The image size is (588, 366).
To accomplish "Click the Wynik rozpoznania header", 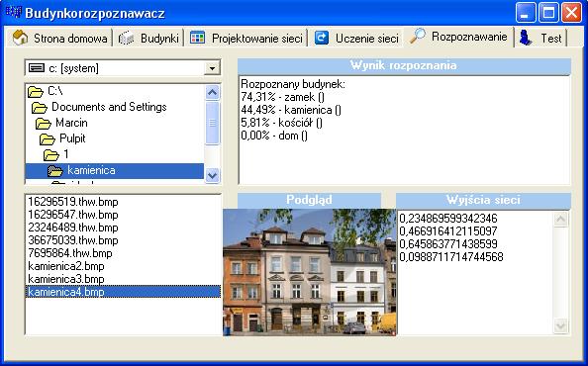I will 404,65.
